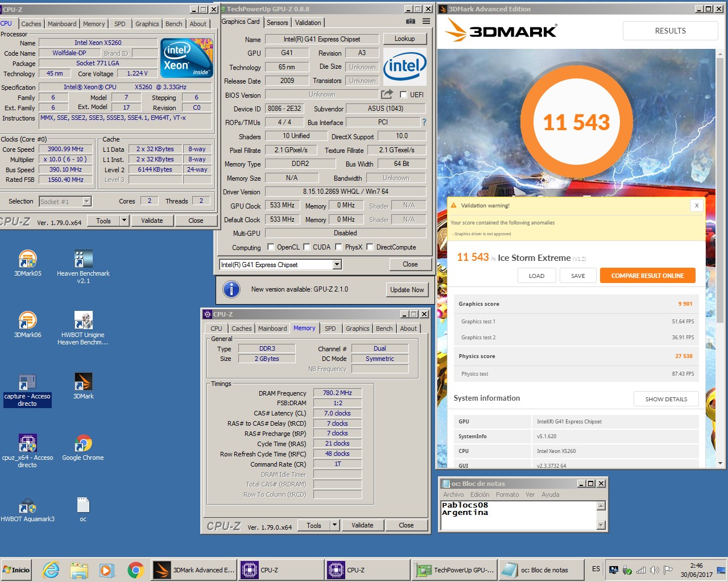728x582 pixels.
Task: Toggle the PhysX checkbox
Action: (x=338, y=247)
